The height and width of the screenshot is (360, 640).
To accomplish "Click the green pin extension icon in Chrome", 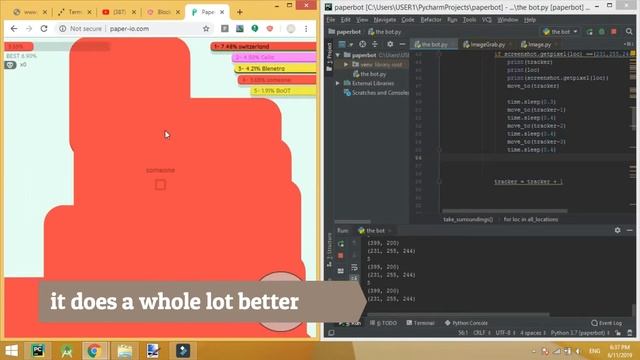I will (x=255, y=29).
